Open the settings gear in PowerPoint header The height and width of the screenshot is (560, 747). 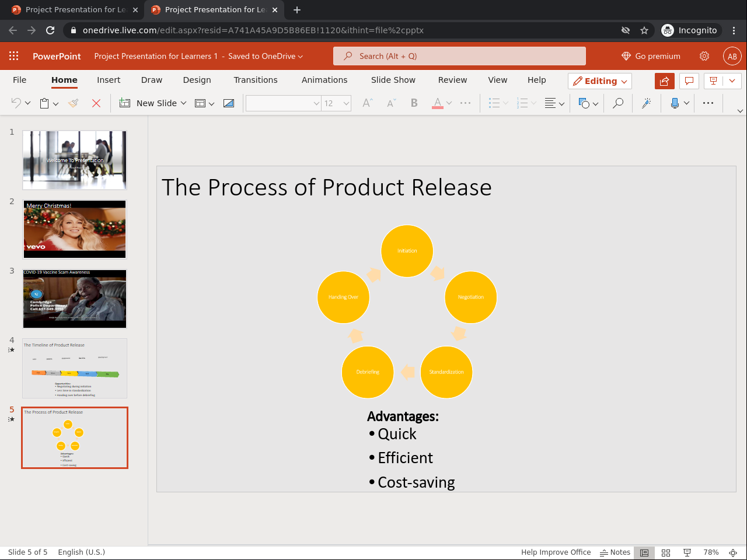[704, 56]
